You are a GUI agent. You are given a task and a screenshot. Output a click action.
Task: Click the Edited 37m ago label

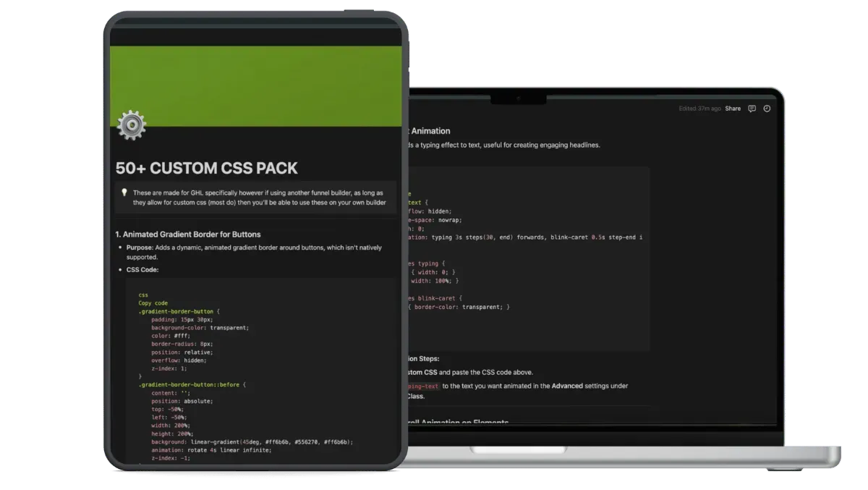(x=699, y=109)
